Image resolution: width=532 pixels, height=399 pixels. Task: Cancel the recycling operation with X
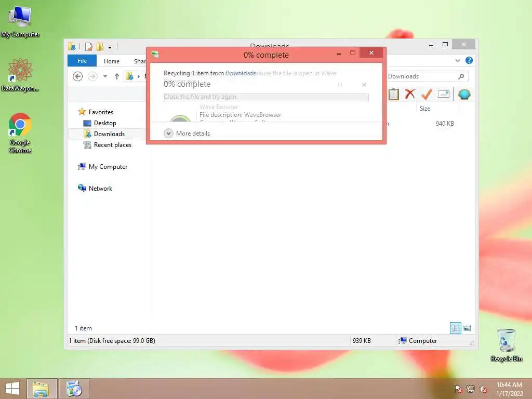point(364,85)
